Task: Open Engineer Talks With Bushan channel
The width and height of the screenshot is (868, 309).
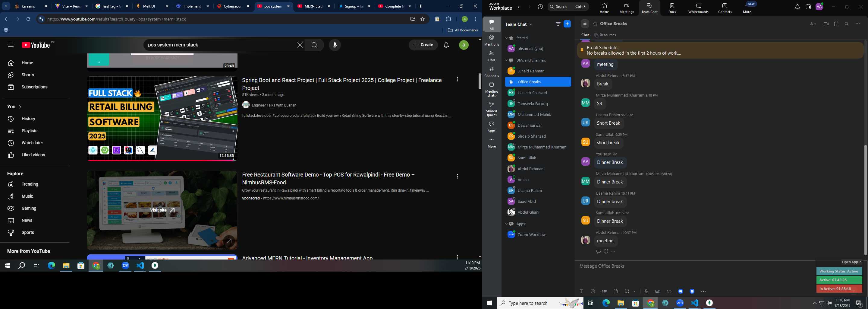Action: [274, 105]
